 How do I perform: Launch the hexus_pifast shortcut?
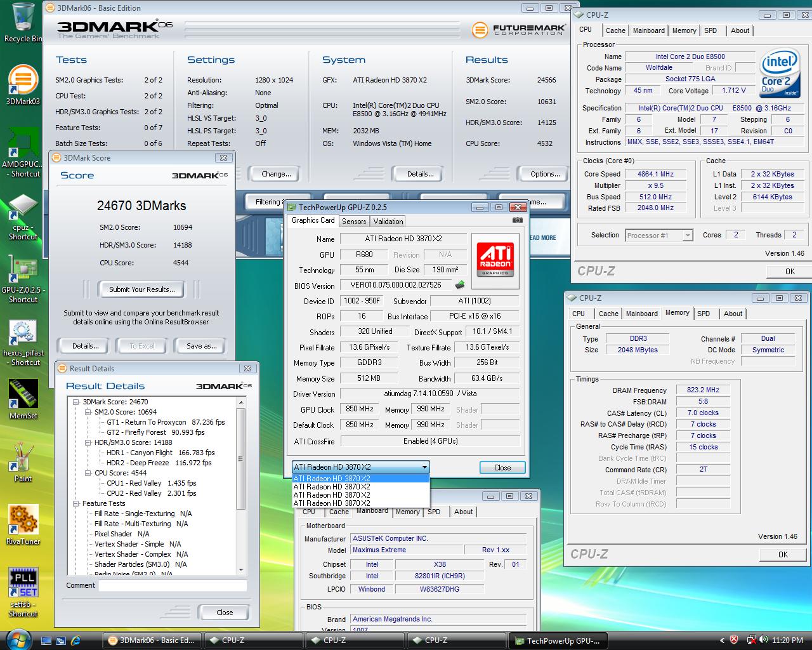(23, 343)
